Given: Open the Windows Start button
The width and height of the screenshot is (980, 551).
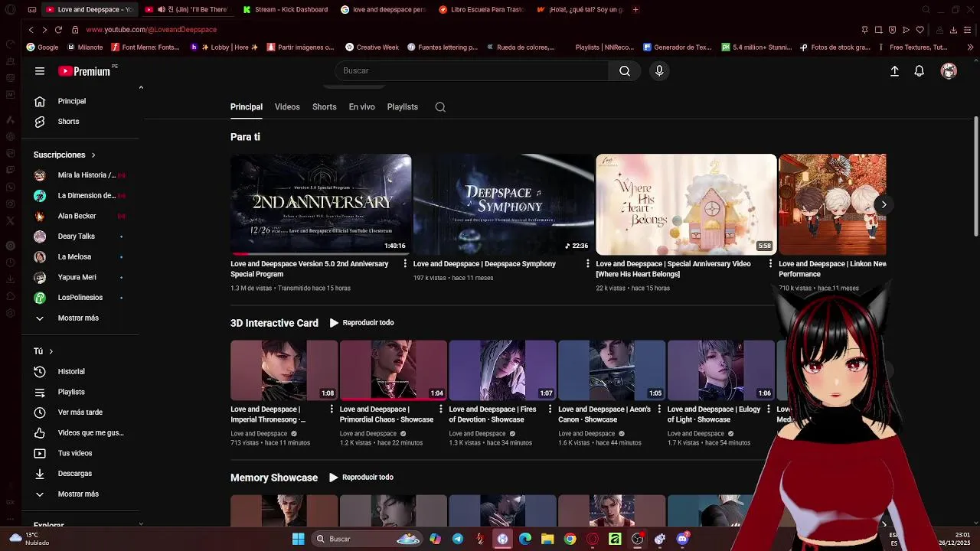Looking at the screenshot, I should [x=299, y=539].
